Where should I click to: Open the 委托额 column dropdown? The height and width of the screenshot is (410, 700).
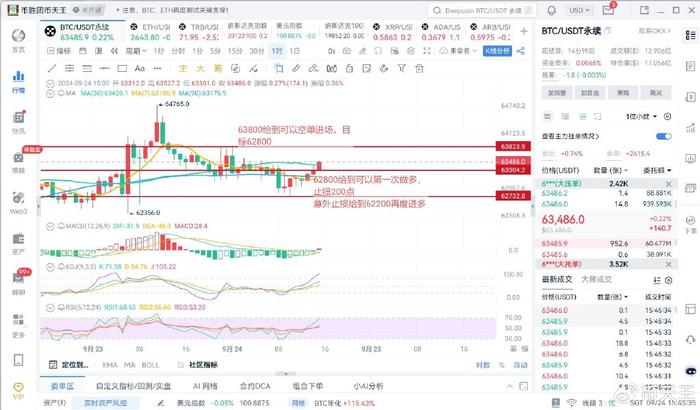(657, 170)
